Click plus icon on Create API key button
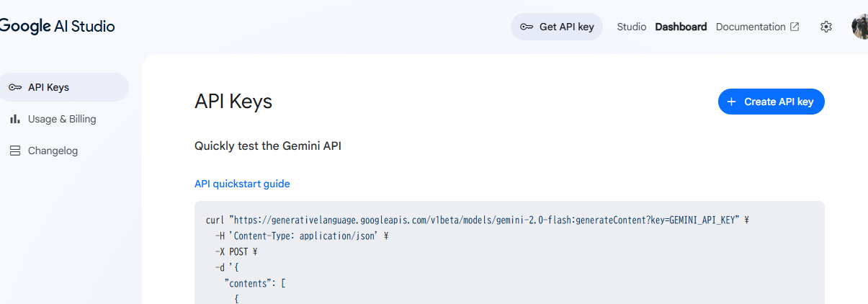This screenshot has width=868, height=304. (x=731, y=102)
